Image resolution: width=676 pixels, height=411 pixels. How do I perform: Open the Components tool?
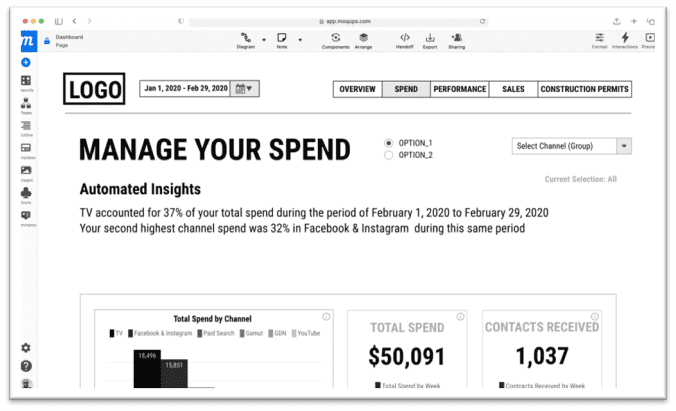[x=335, y=38]
